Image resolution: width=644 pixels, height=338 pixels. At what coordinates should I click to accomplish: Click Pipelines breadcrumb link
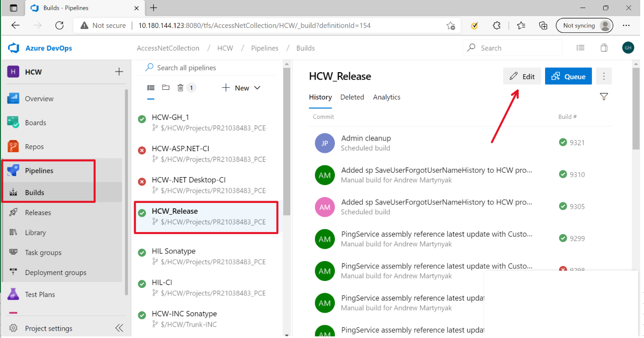click(264, 48)
